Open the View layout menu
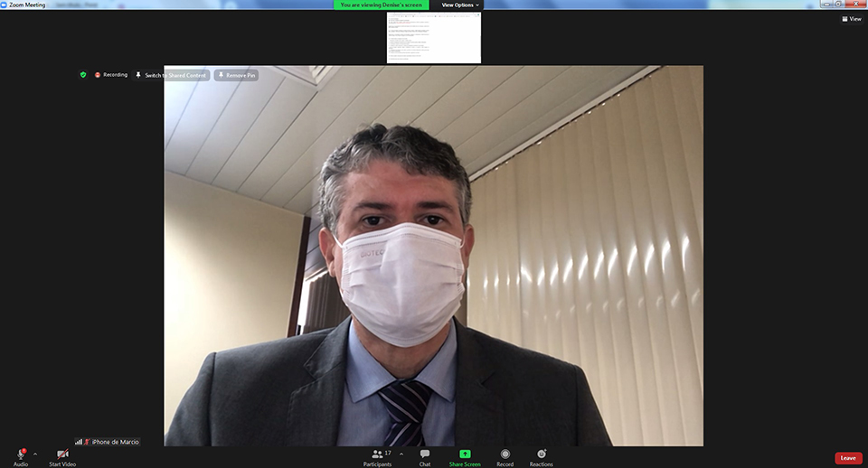 coord(850,19)
